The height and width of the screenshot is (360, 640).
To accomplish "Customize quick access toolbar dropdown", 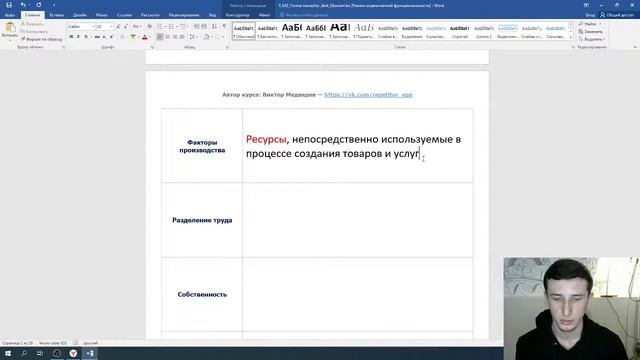I will [54, 5].
